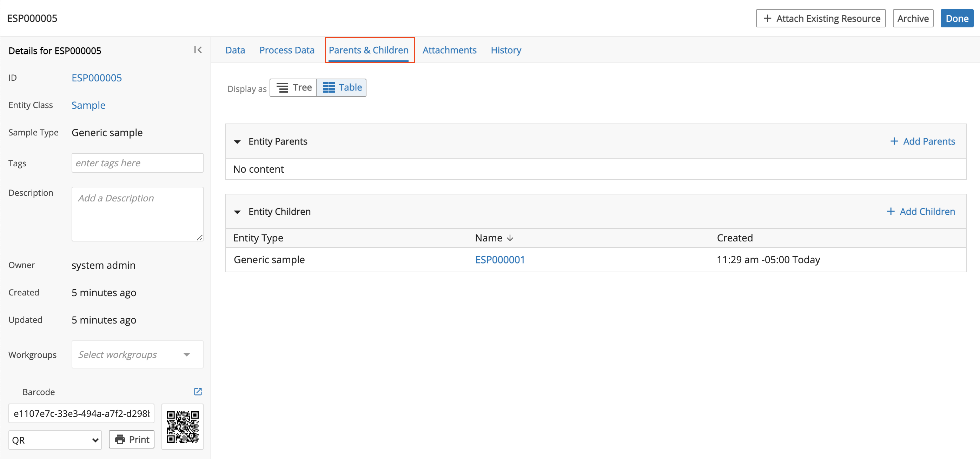Open the Data tab

coord(235,50)
